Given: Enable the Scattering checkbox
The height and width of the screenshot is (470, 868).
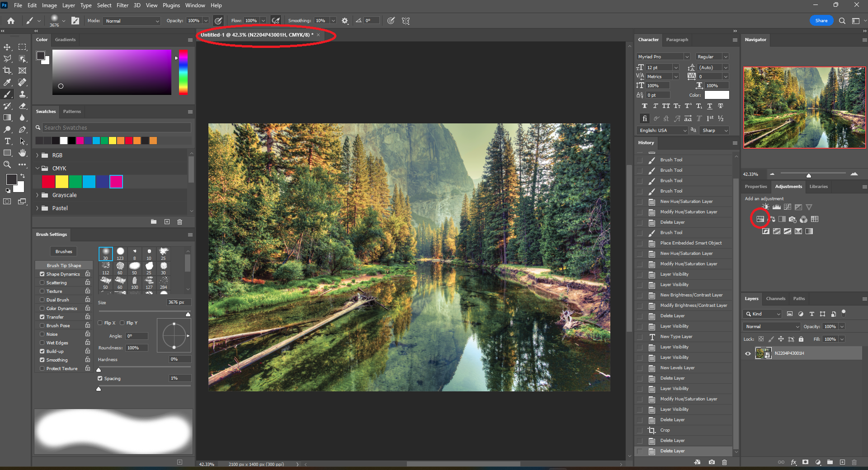Looking at the screenshot, I should 42,283.
